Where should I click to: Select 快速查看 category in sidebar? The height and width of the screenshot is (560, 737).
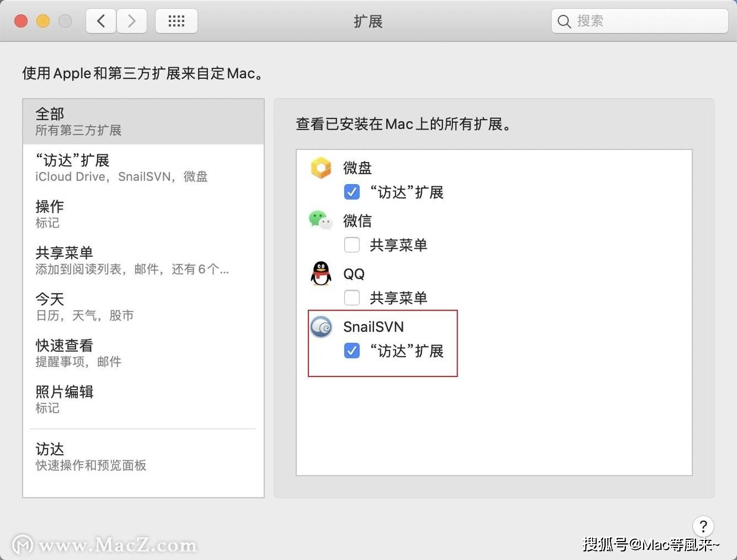143,353
